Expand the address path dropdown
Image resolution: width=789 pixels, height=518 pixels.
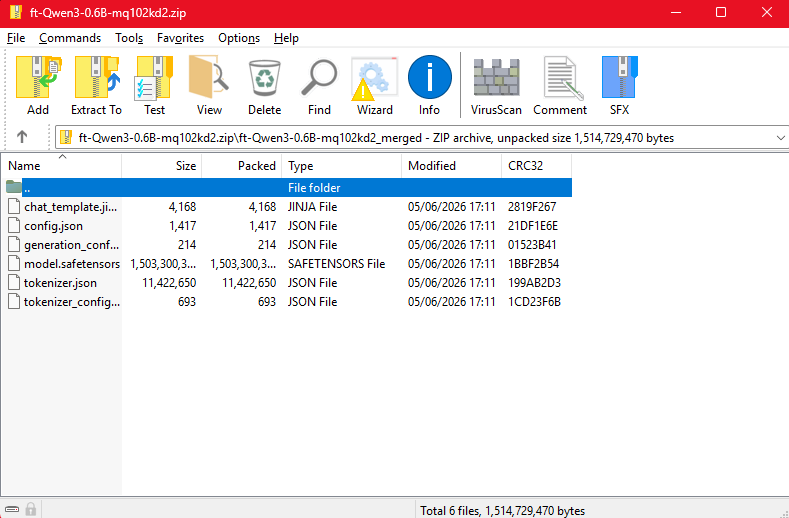pos(780,138)
